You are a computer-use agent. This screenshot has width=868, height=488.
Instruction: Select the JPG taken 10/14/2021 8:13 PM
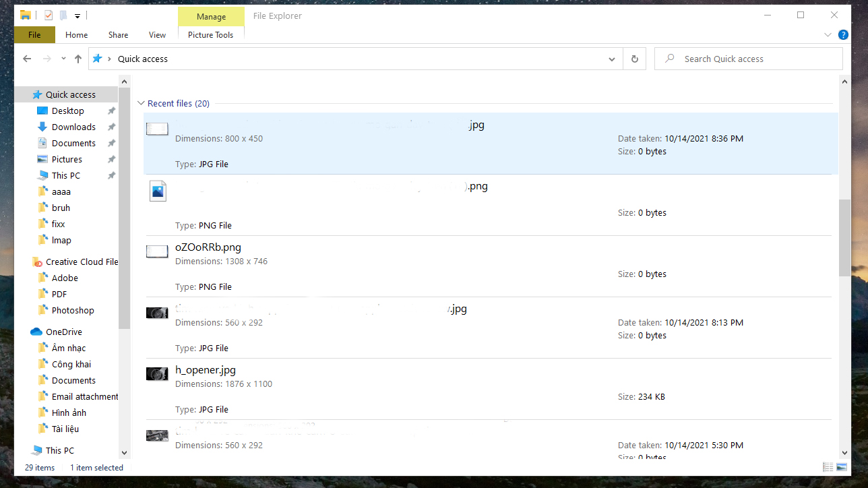(491, 328)
